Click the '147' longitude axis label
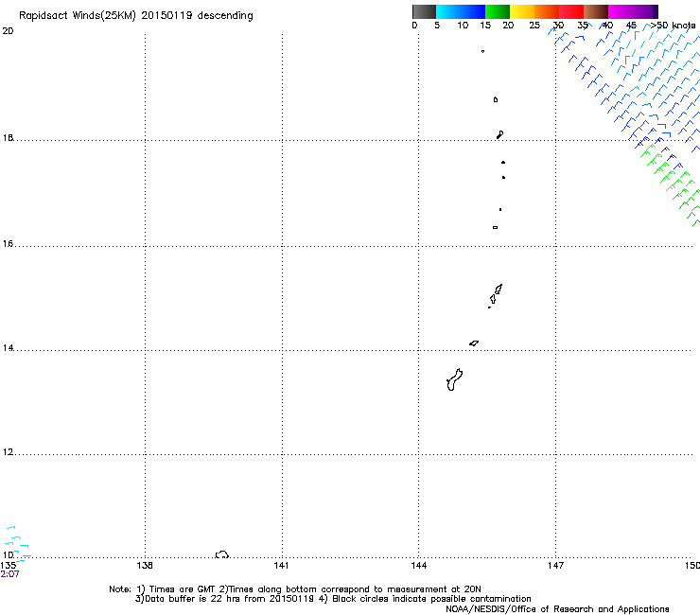Viewport: 700px width, 615px height. [x=555, y=566]
